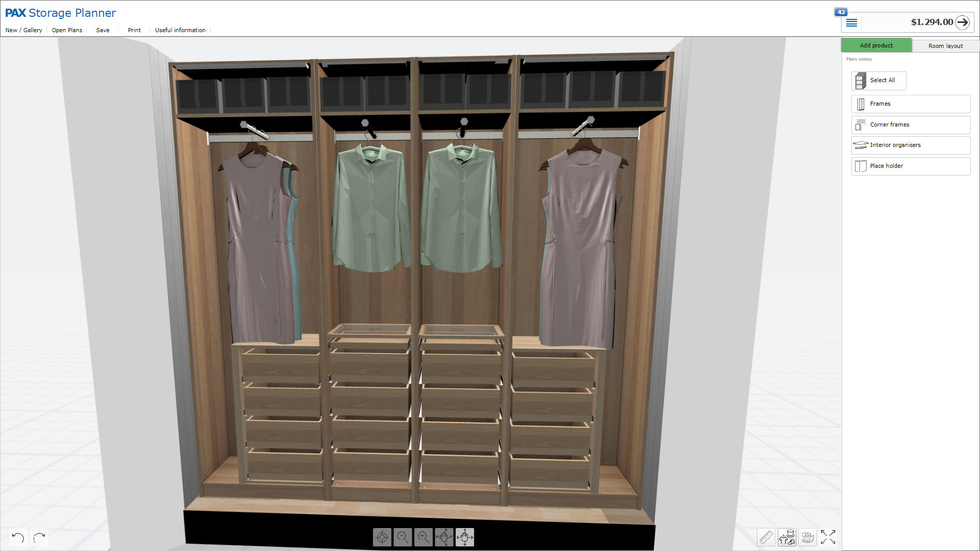This screenshot has width=980, height=551.
Task: Toggle the measuring tape icon
Action: pyautogui.click(x=807, y=537)
